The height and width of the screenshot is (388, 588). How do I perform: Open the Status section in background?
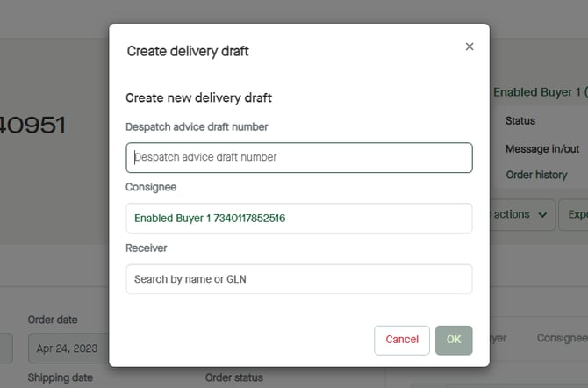point(520,120)
